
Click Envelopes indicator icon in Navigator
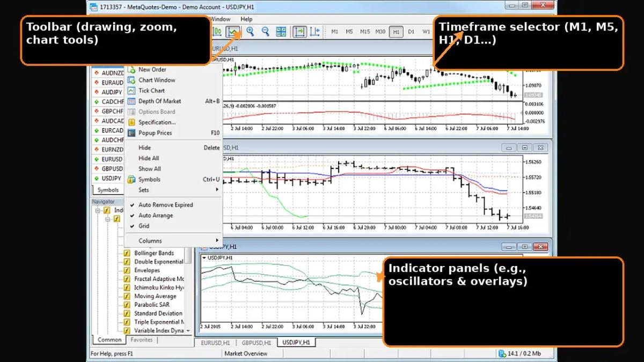tap(127, 270)
